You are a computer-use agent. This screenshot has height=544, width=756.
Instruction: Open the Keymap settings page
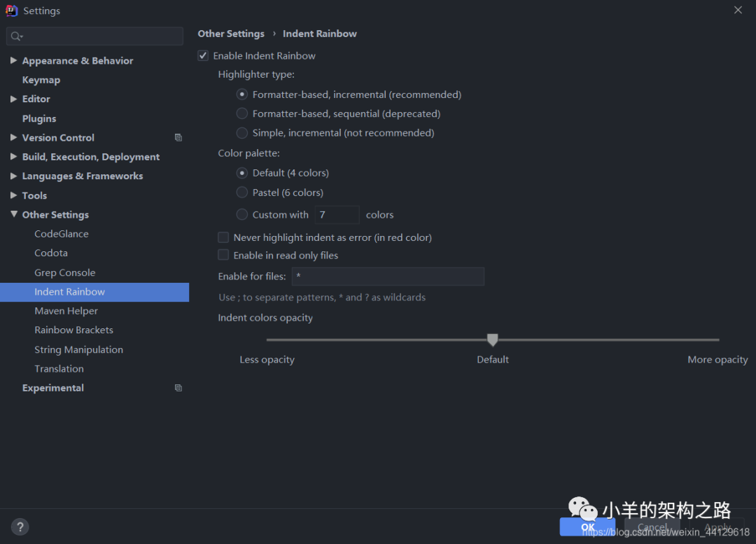[x=41, y=80]
